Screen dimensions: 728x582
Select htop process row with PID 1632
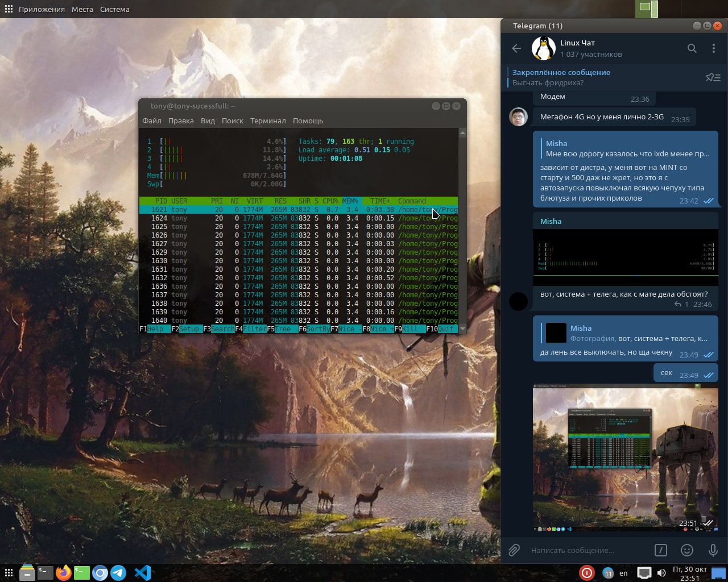point(299,278)
